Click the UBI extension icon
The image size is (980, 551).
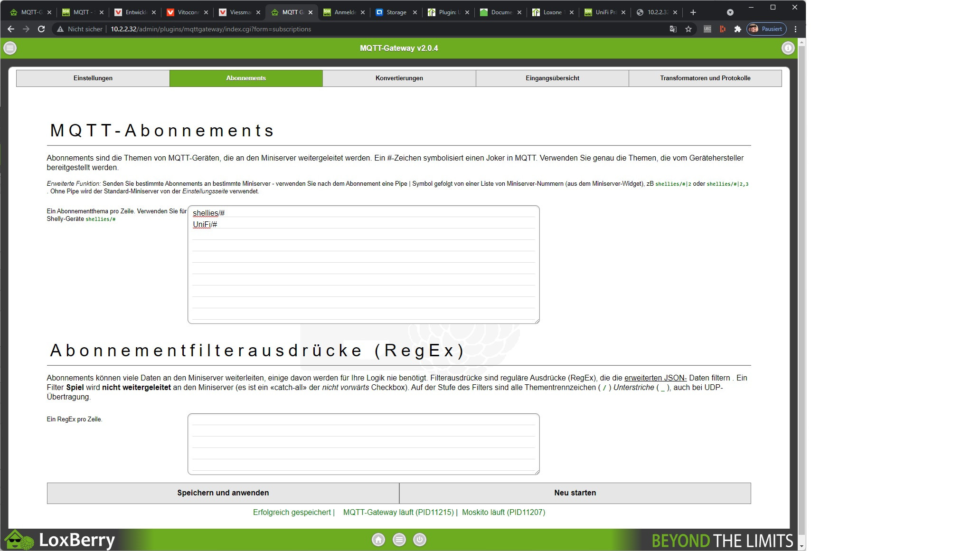[707, 29]
